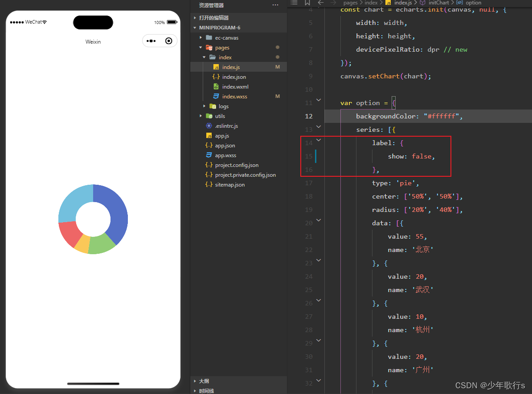Select pages in the breadcrumb
The image size is (532, 394).
(x=350, y=3)
